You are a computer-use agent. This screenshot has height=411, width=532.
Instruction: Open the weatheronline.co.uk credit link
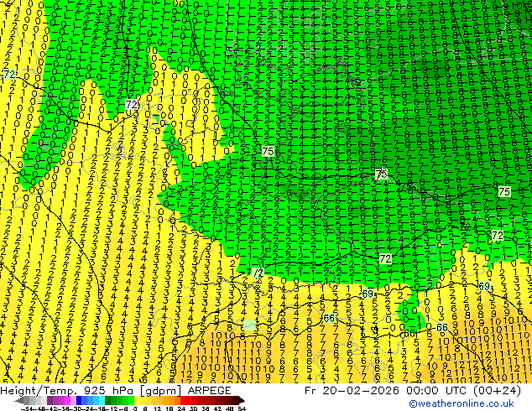(x=462, y=403)
